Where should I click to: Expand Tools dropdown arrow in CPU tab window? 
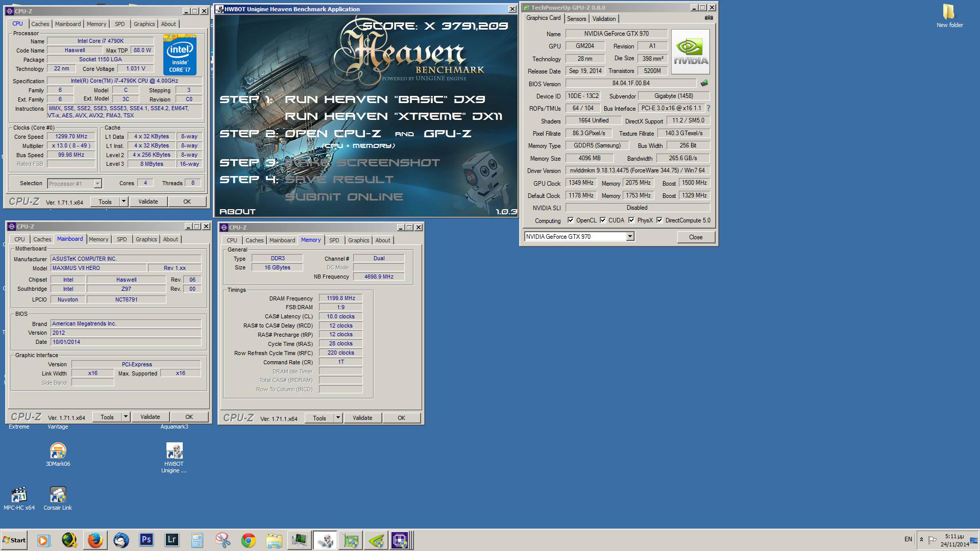click(x=123, y=202)
